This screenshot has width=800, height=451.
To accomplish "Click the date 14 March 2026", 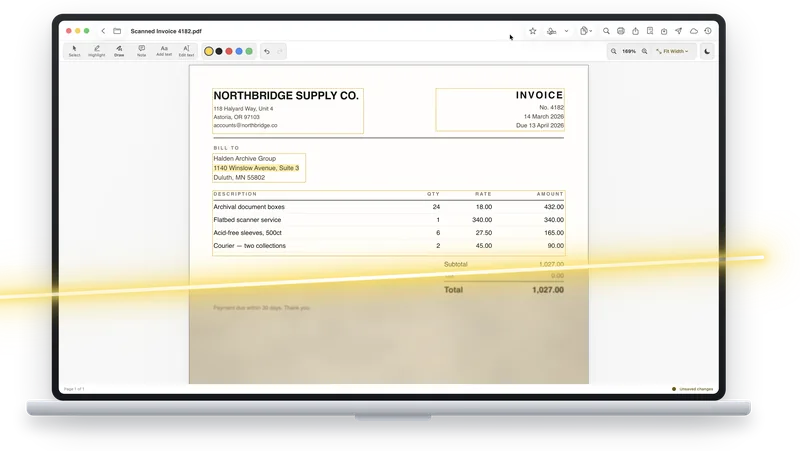I will (x=544, y=116).
